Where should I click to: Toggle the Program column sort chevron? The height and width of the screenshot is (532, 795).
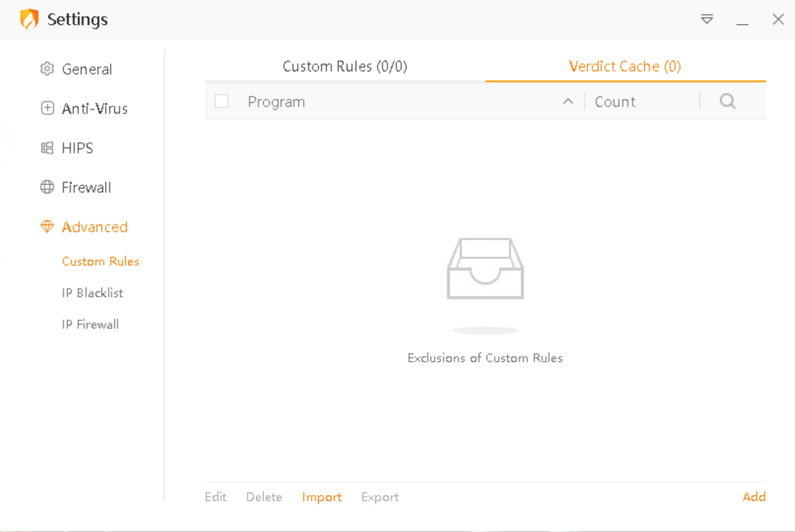coord(568,101)
